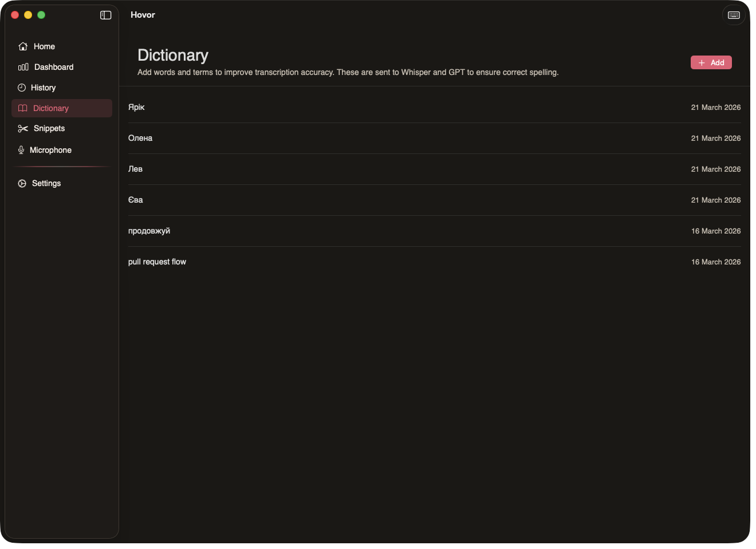756x549 pixels.
Task: Open Settings using the gear icon
Action: pos(22,183)
